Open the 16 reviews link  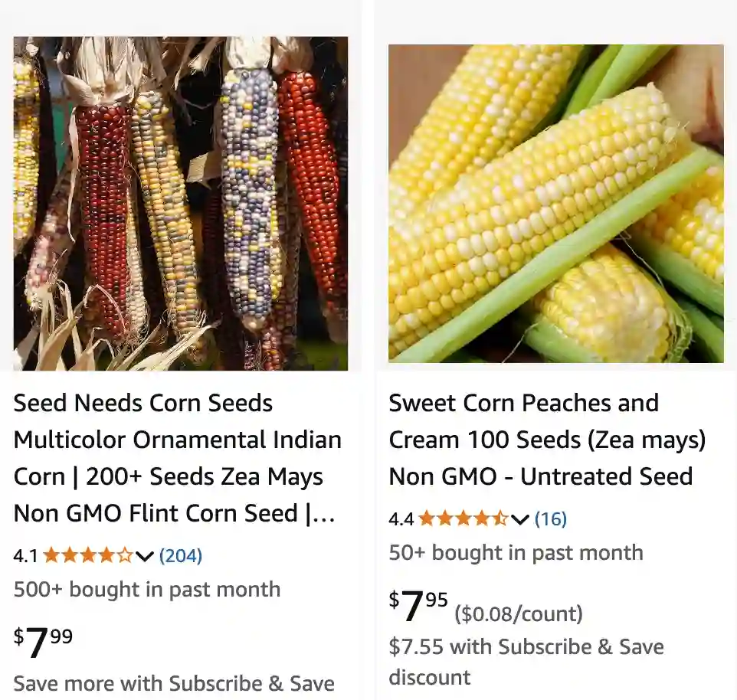tap(551, 518)
